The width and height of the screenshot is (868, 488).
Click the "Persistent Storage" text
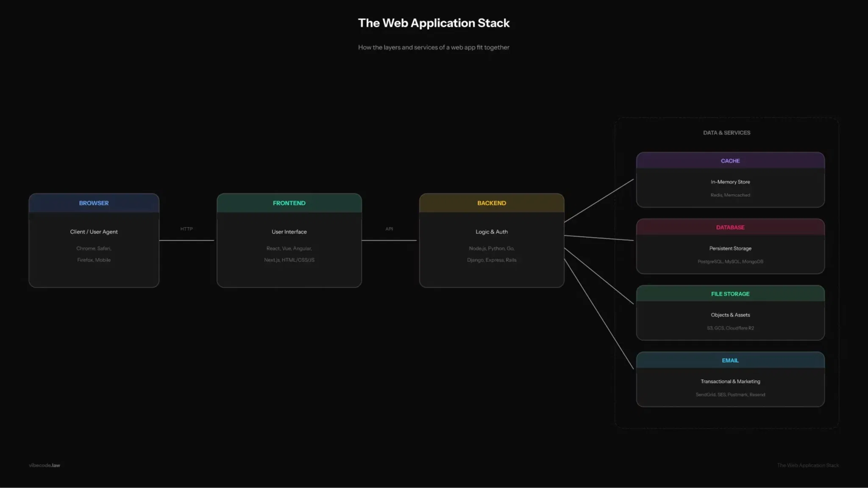730,248
